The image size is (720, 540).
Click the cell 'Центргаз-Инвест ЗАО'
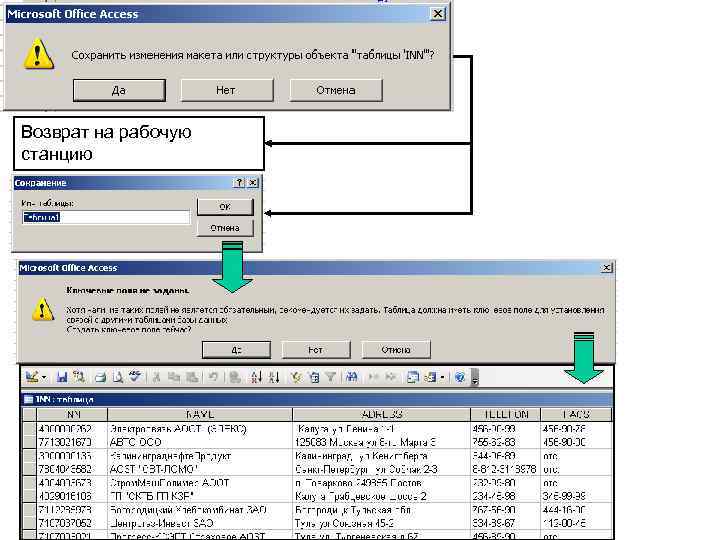(200, 523)
